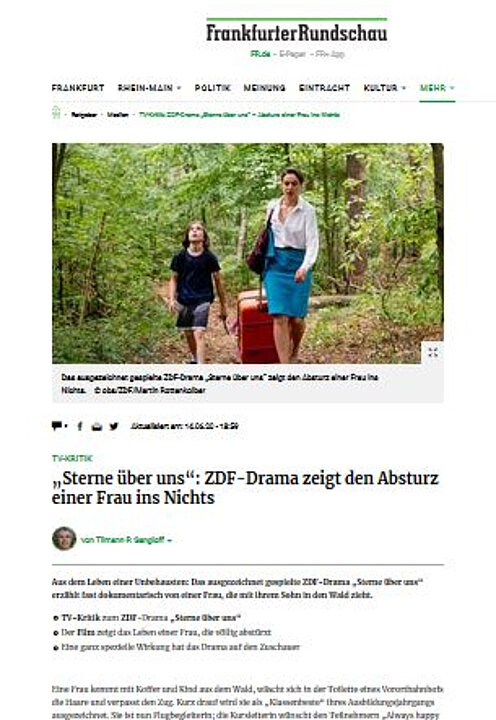Enlarge photo using fullscreen icon
496x720 pixels.
pos(433,352)
